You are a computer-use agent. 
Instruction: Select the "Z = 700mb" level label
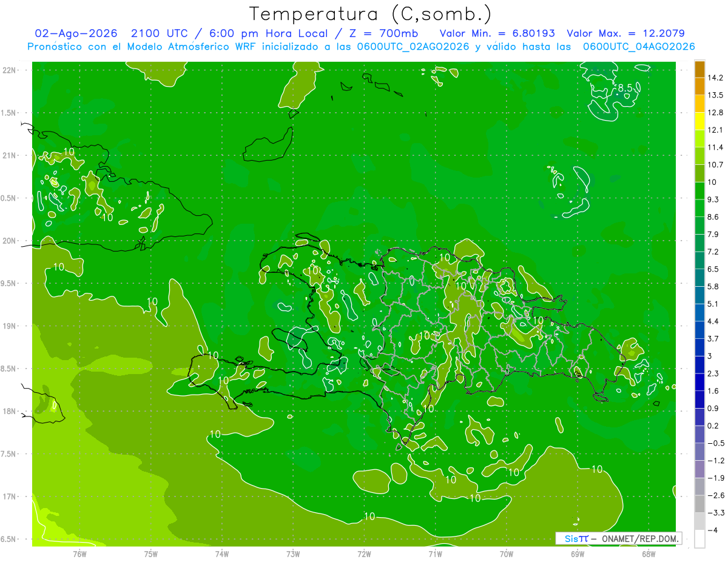[382, 33]
